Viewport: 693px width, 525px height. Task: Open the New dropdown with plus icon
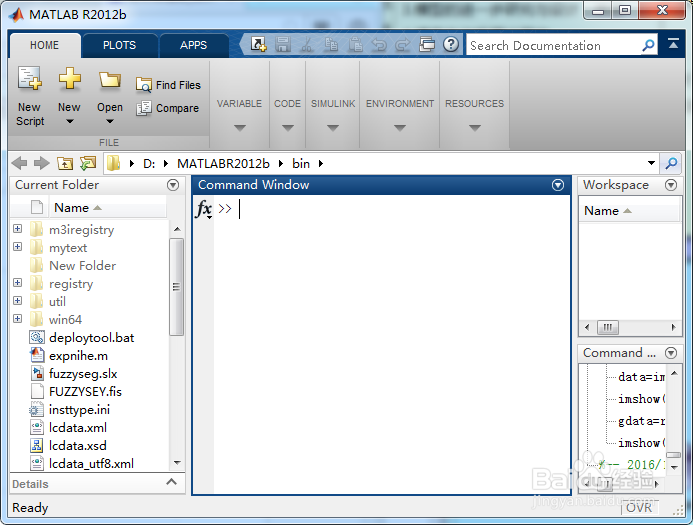point(69,97)
